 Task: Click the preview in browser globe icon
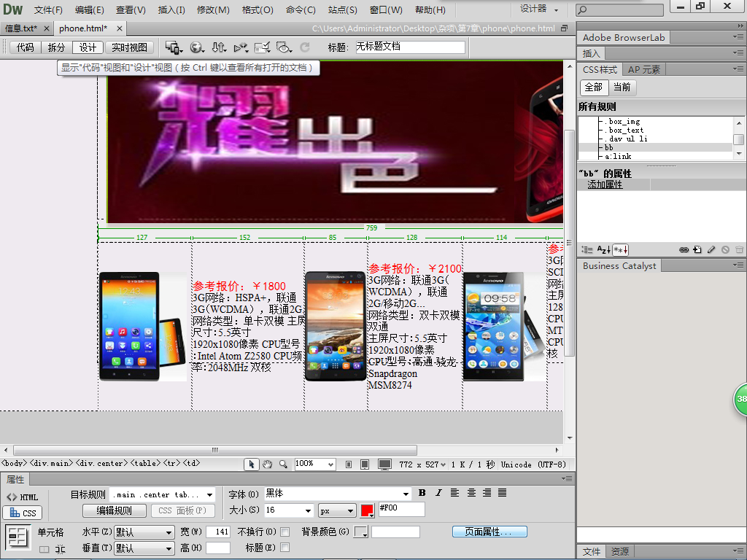pos(197,47)
